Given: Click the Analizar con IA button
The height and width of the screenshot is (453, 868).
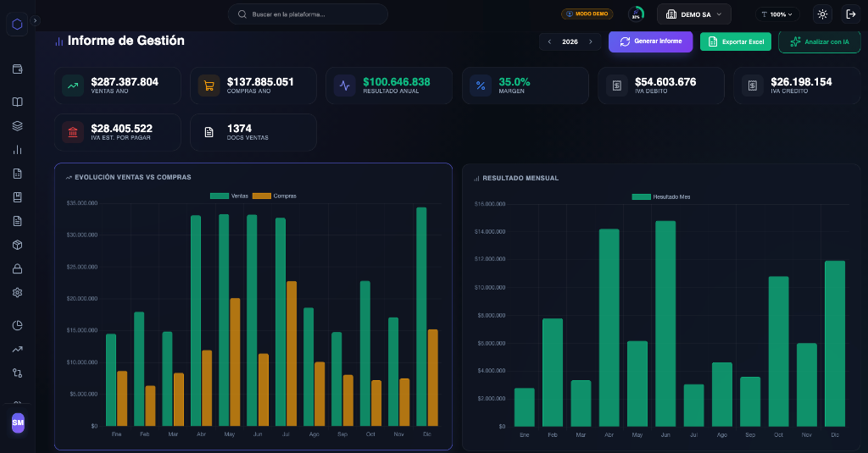Looking at the screenshot, I should pos(820,41).
